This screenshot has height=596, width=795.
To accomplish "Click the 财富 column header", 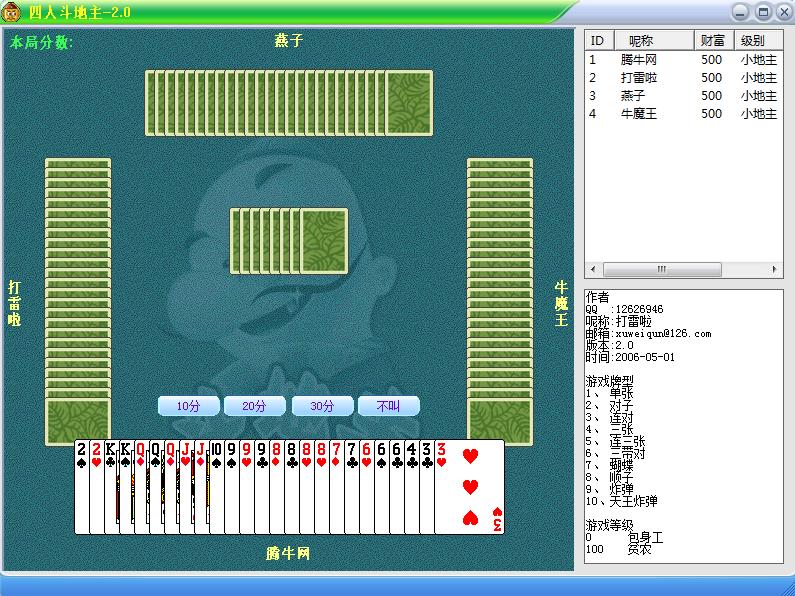I will pyautogui.click(x=712, y=41).
